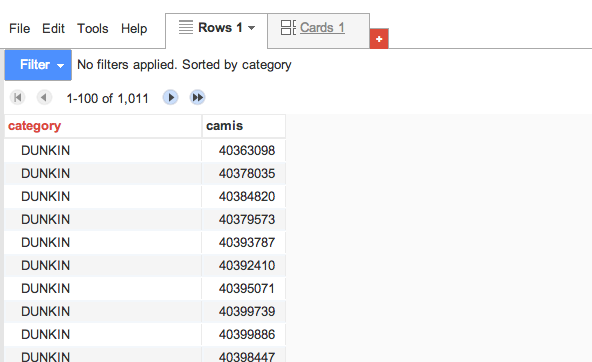This screenshot has width=592, height=362.
Task: Click DUNKIN in the row with 40379573
Action: point(46,220)
